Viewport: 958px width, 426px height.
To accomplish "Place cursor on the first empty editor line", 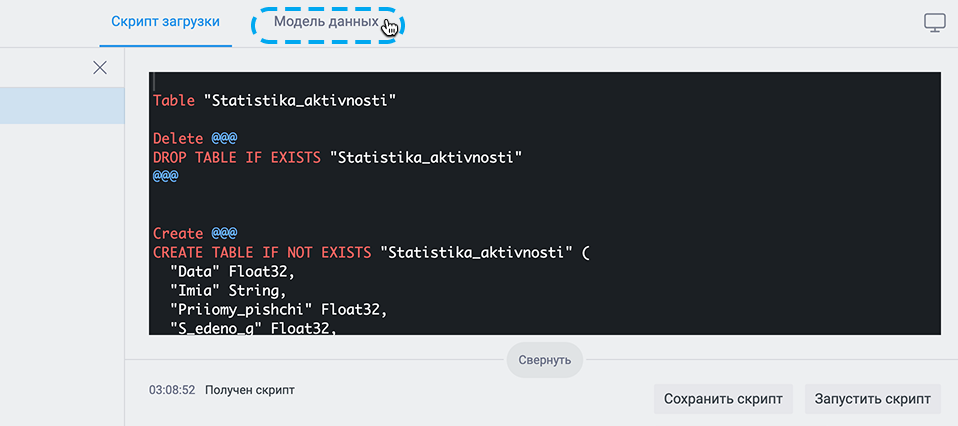I will [x=544, y=81].
